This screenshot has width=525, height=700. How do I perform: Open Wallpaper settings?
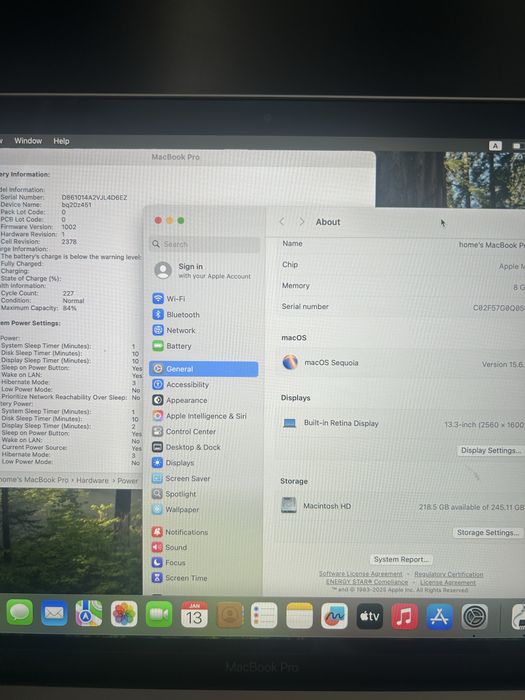175,509
